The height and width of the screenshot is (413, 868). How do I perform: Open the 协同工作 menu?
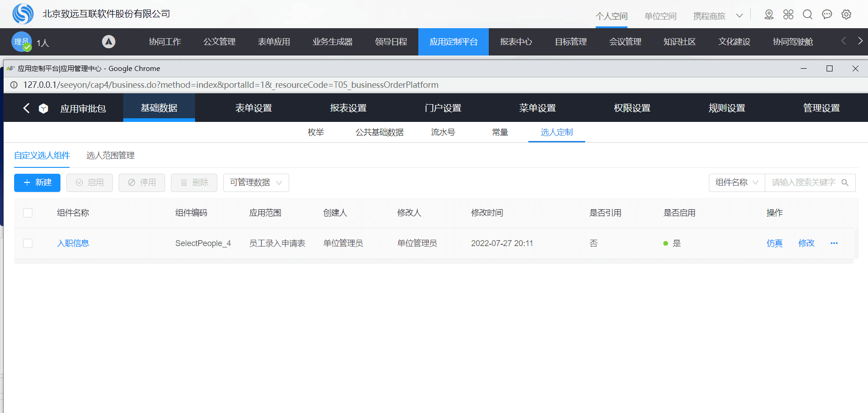pos(165,42)
